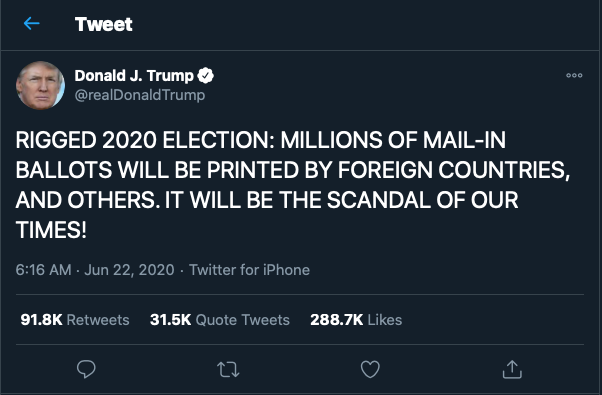Click the words FOREIGN COUNTRIES in the tweet

point(454,170)
